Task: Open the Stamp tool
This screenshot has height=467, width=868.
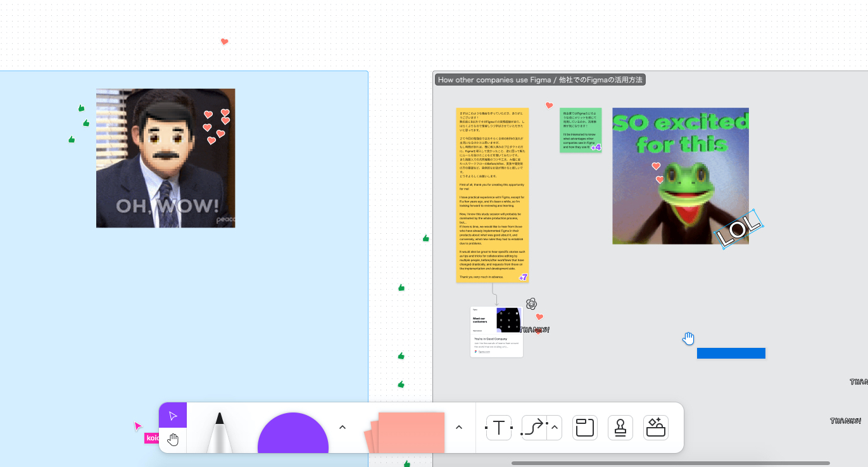Action: pos(620,428)
